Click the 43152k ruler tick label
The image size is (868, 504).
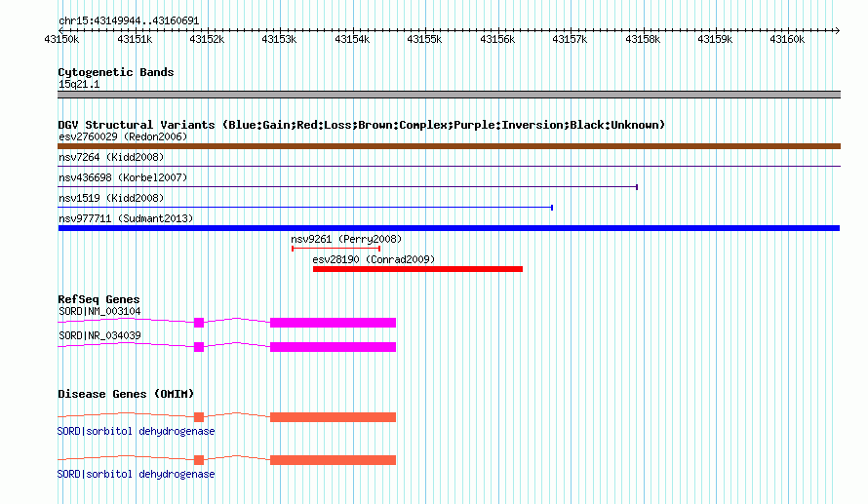tap(207, 39)
